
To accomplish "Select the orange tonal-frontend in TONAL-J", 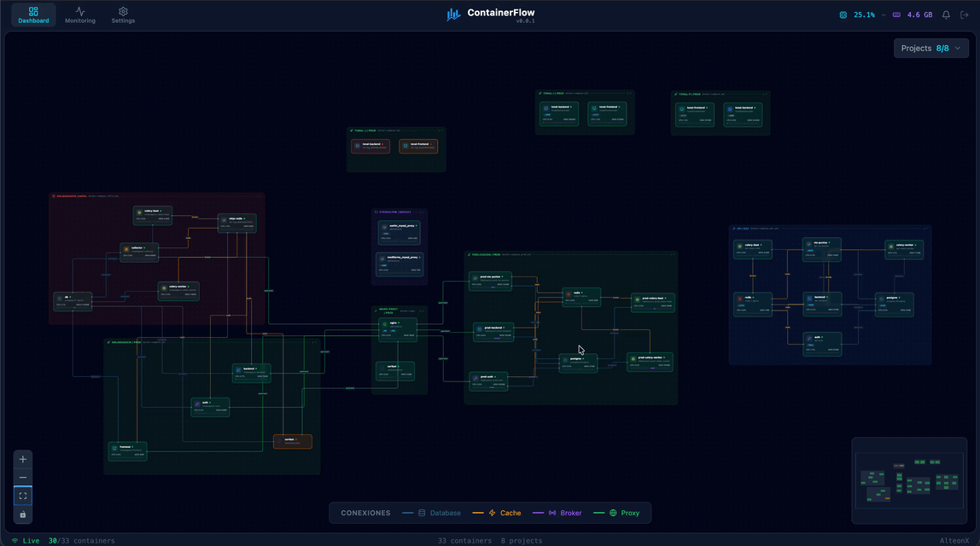I will tap(418, 146).
